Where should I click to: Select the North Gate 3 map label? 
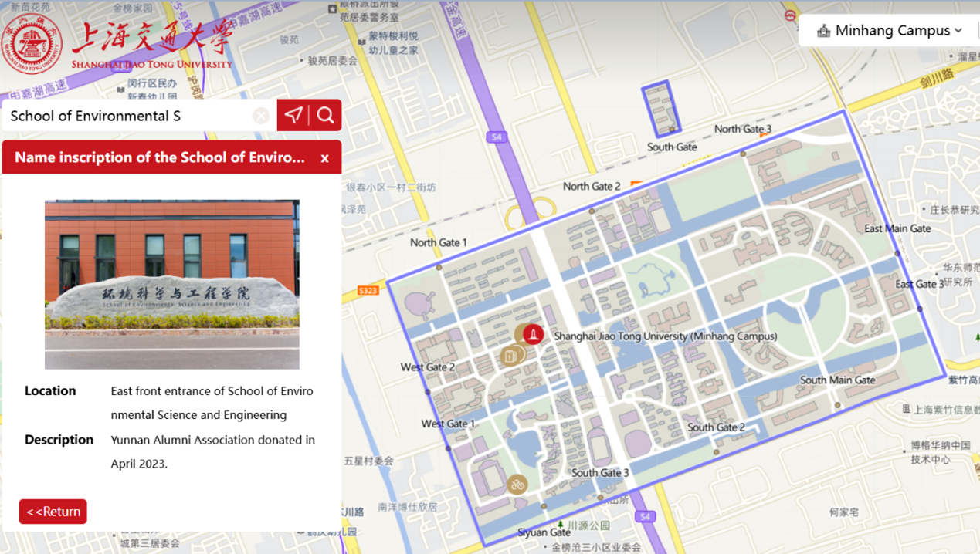tap(743, 129)
